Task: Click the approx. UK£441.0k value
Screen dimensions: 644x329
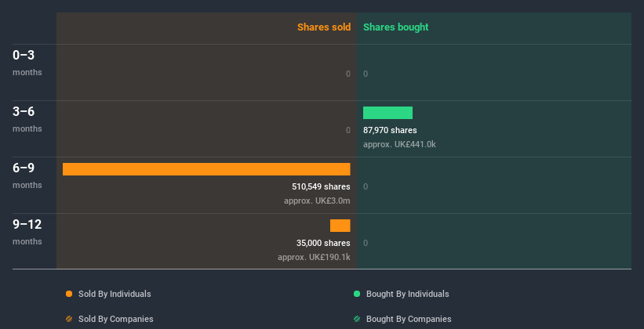Action: (399, 144)
